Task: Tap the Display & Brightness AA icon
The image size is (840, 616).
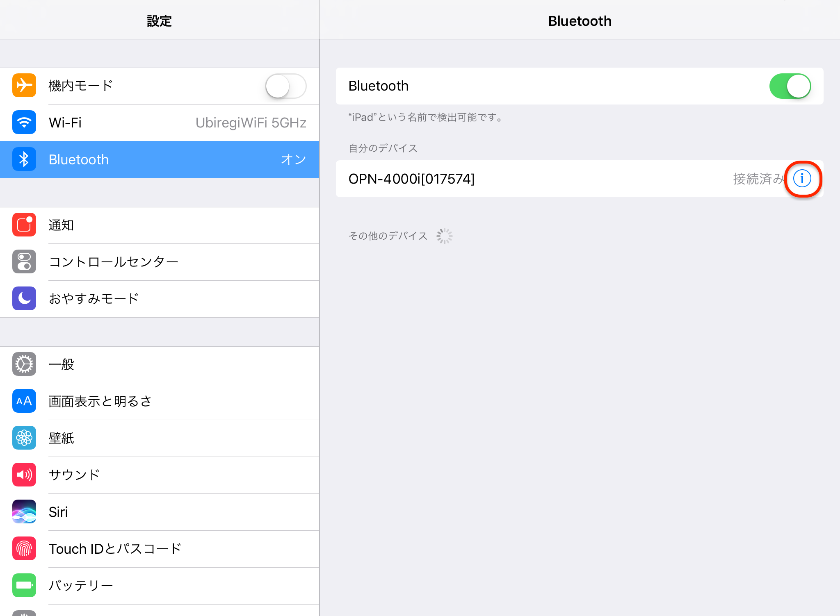Action: 24,401
